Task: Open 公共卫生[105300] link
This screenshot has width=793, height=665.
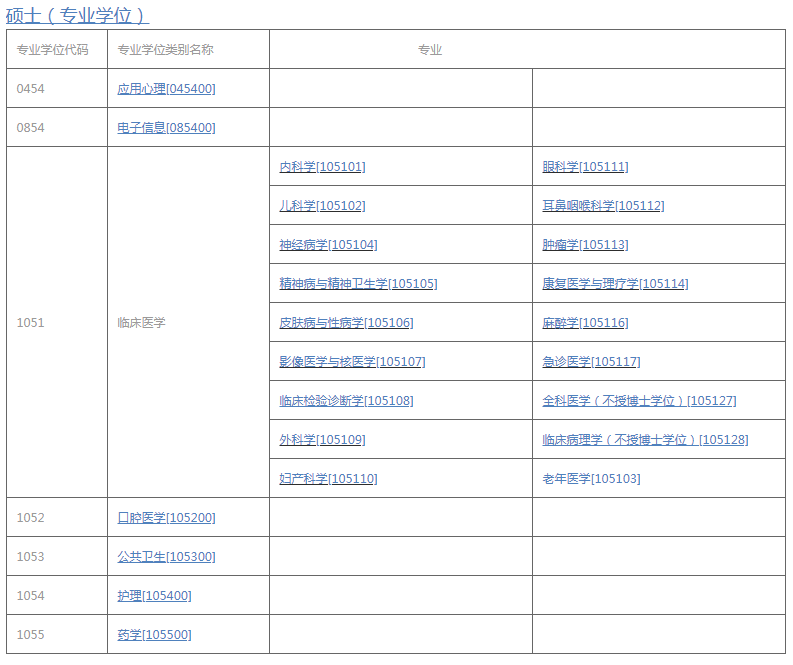Action: tap(166, 556)
